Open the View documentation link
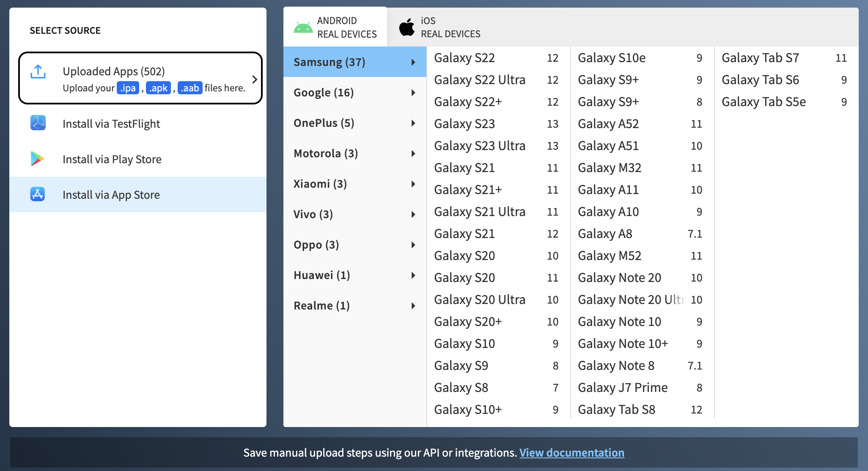This screenshot has width=868, height=471. [x=571, y=453]
